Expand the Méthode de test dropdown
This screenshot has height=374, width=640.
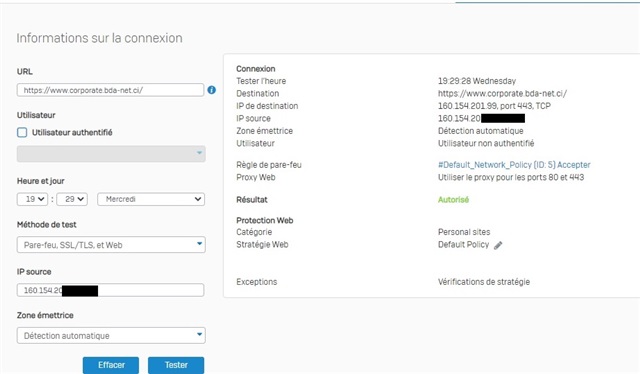[111, 245]
